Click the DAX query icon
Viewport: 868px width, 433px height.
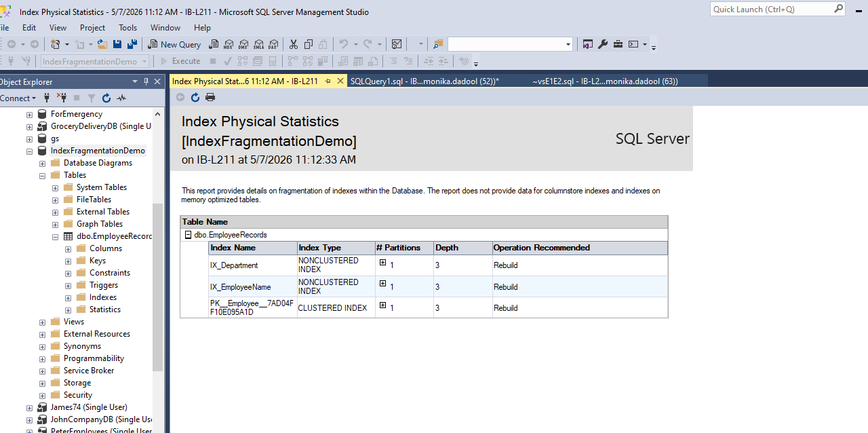273,44
